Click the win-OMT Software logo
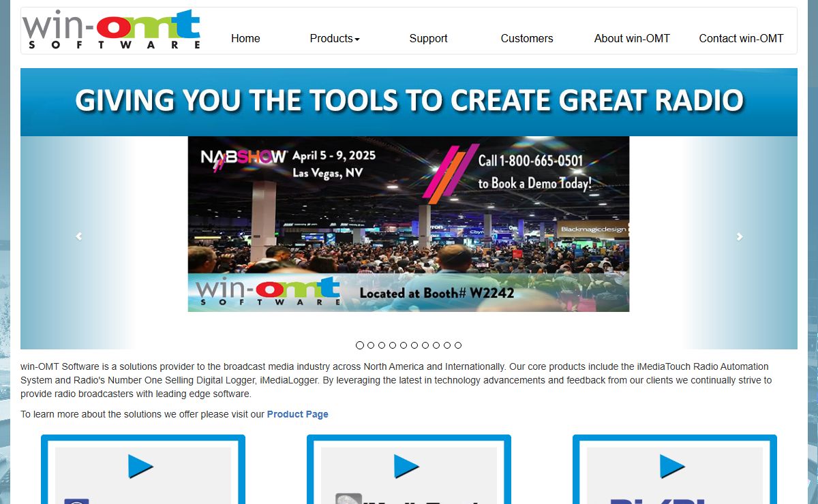Screen dimensions: 818x504 [111, 30]
